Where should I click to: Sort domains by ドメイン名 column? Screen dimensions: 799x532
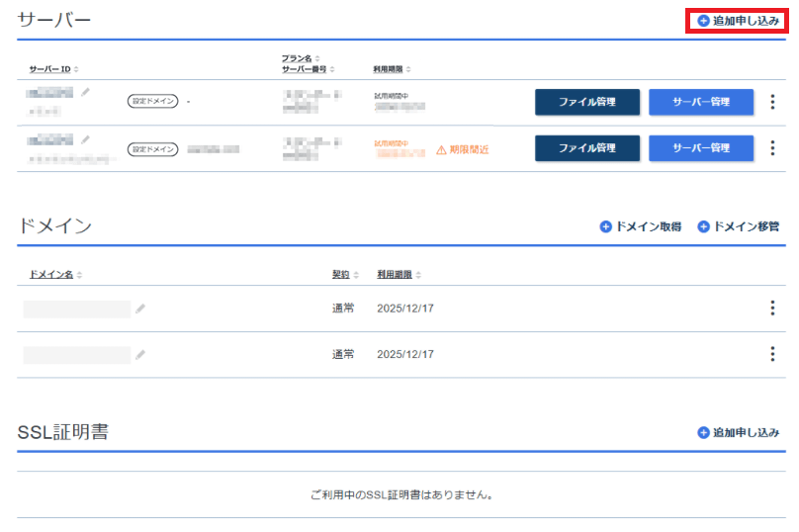pyautogui.click(x=55, y=275)
